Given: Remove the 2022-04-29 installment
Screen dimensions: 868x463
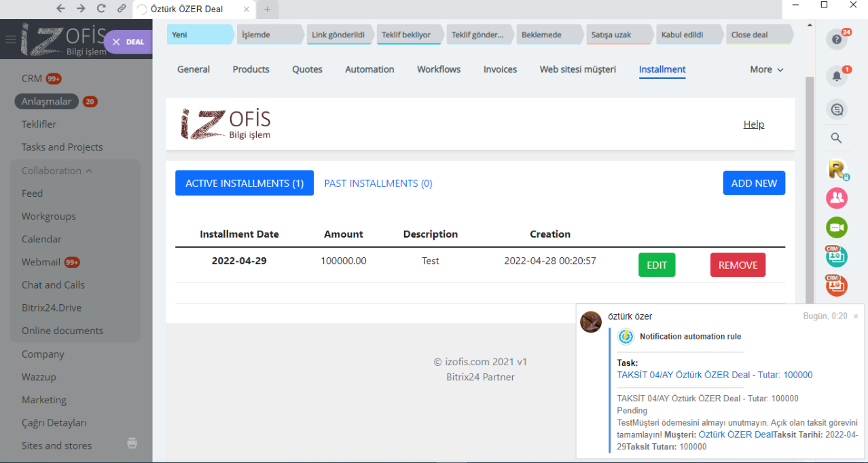Looking at the screenshot, I should click(738, 265).
